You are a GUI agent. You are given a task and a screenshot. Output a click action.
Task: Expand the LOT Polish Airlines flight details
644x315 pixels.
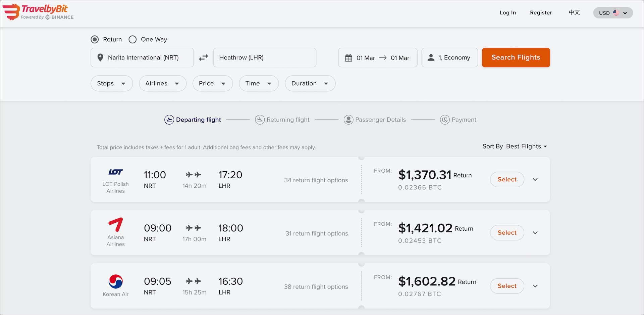click(x=535, y=179)
